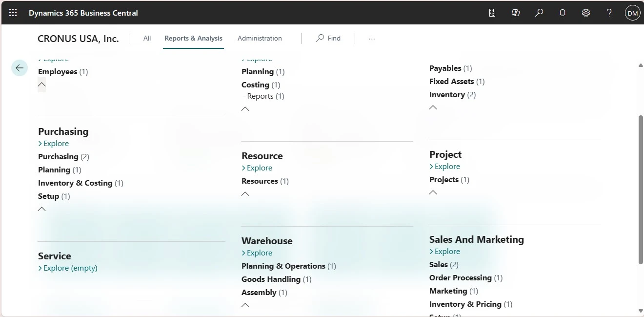
Task: Click Explore (empty) under Service
Action: 68,268
